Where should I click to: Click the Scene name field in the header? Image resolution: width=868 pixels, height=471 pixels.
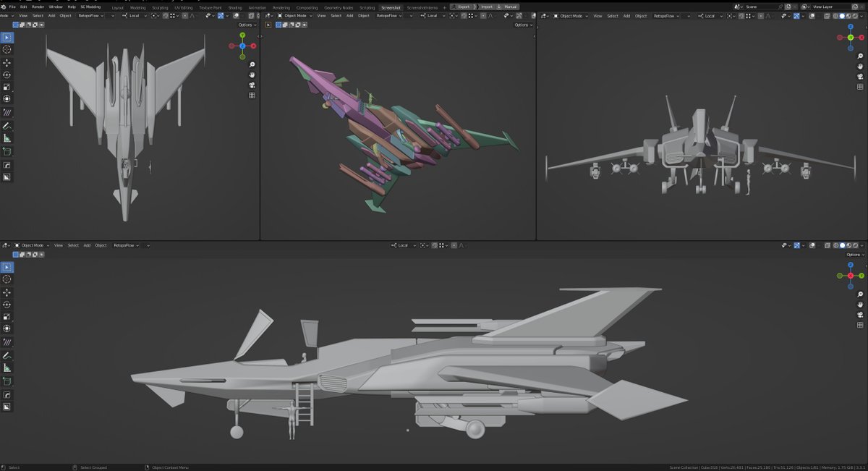[752, 7]
